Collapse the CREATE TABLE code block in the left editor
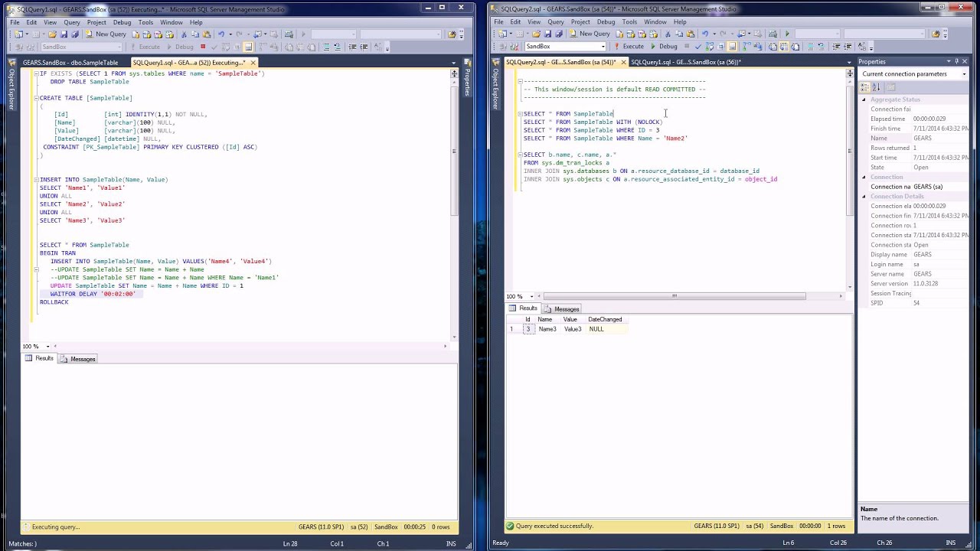The width and height of the screenshot is (980, 551). coord(36,98)
